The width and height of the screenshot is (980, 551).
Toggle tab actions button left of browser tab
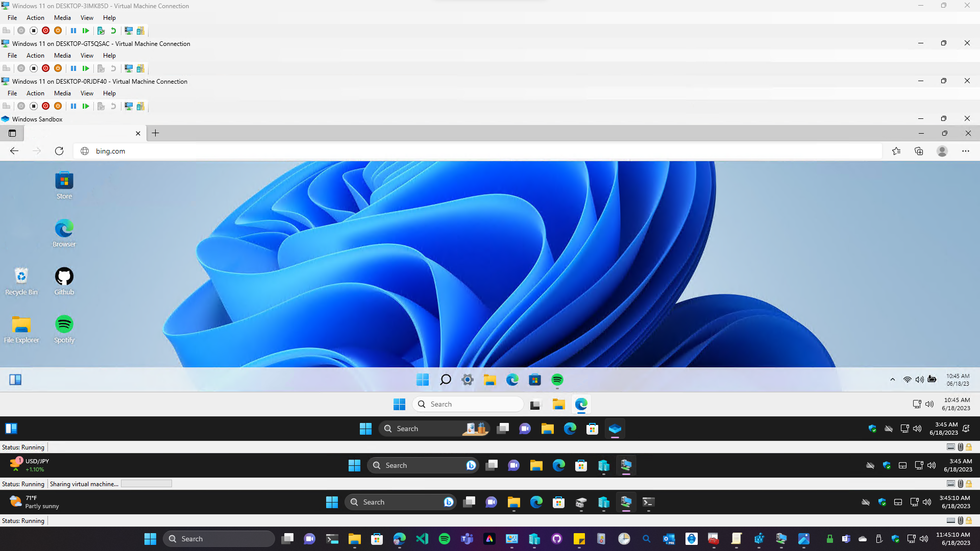12,133
